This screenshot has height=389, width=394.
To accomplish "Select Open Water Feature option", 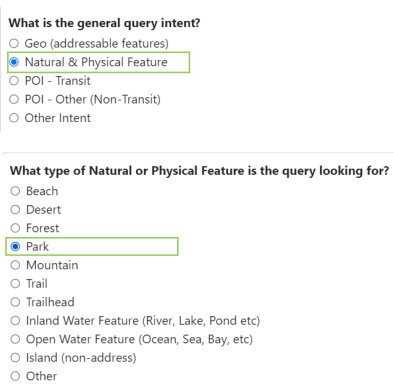I will tap(15, 339).
